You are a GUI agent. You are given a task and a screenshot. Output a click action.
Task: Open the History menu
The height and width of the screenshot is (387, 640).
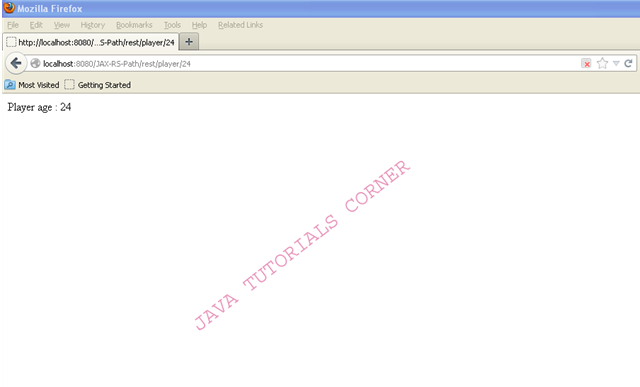pos(93,25)
